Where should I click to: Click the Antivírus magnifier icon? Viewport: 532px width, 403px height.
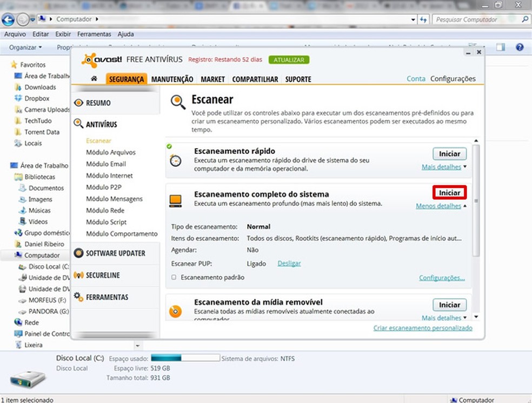point(78,123)
